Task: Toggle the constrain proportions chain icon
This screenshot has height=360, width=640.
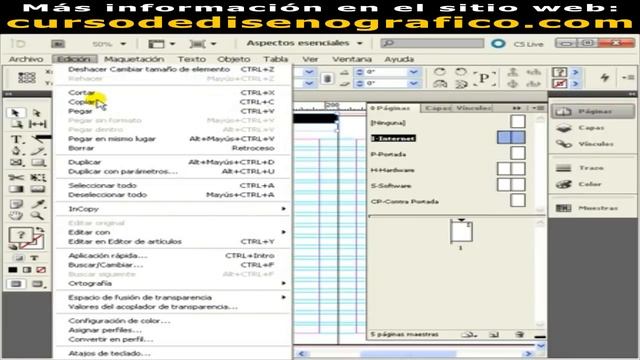Action: (327, 78)
